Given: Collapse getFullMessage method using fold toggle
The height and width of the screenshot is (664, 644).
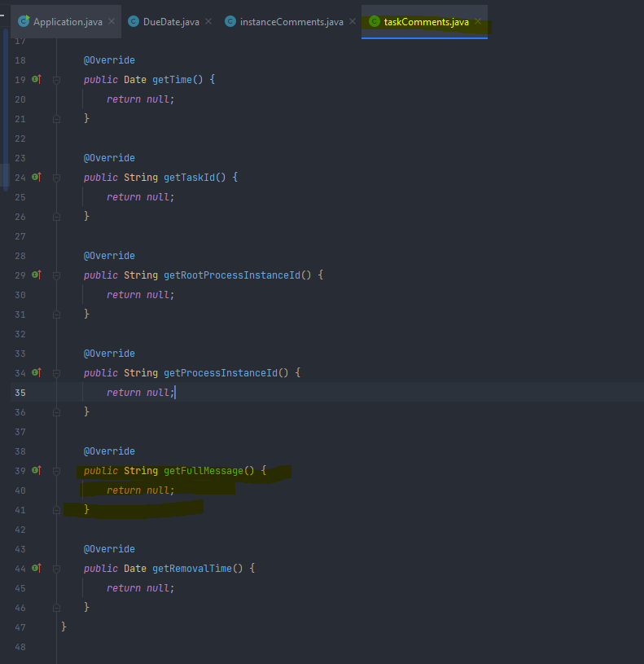Looking at the screenshot, I should click(x=56, y=471).
